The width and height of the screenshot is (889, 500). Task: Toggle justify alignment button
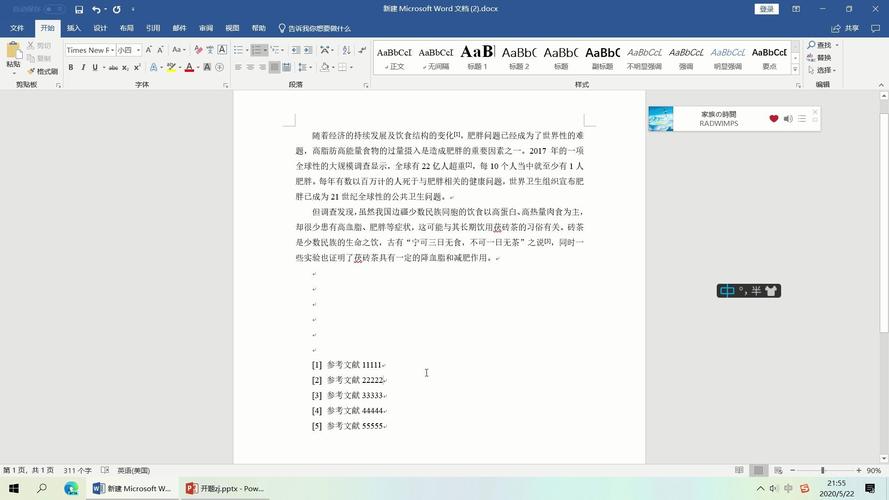pos(274,67)
